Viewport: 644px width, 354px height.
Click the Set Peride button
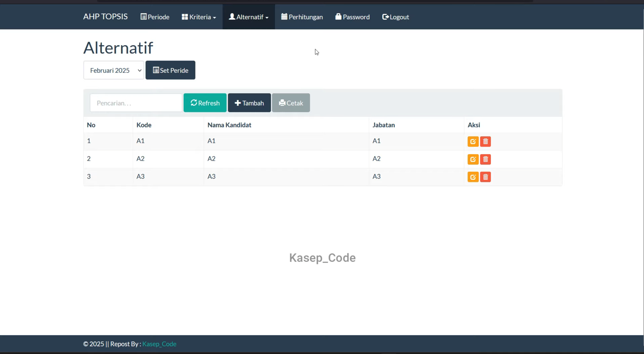click(170, 70)
